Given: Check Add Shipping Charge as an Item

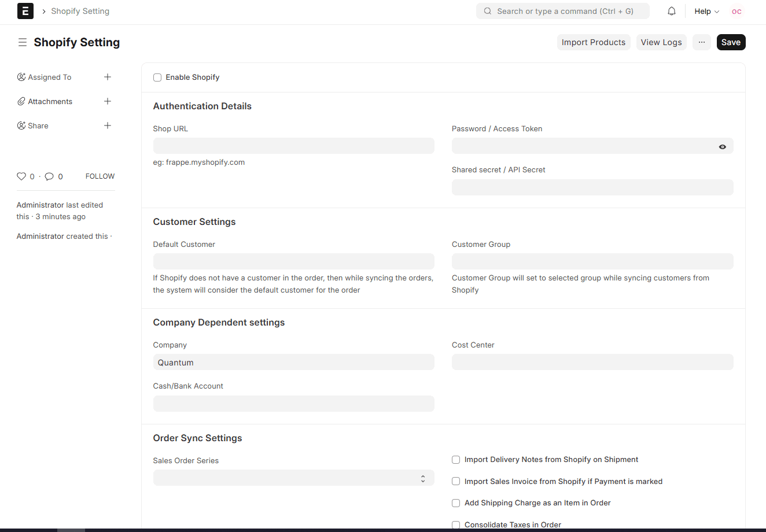Looking at the screenshot, I should pyautogui.click(x=456, y=503).
